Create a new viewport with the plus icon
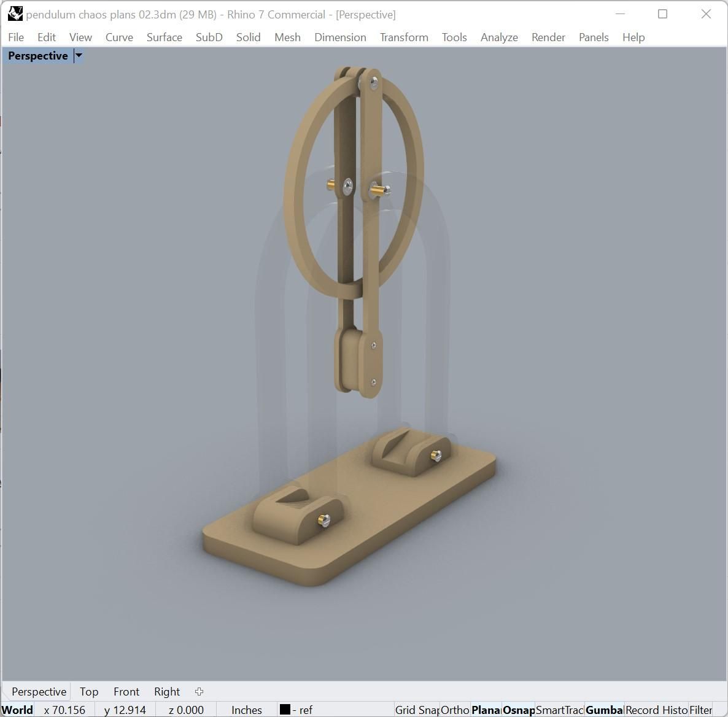Screen dimensions: 728x717 [199, 691]
